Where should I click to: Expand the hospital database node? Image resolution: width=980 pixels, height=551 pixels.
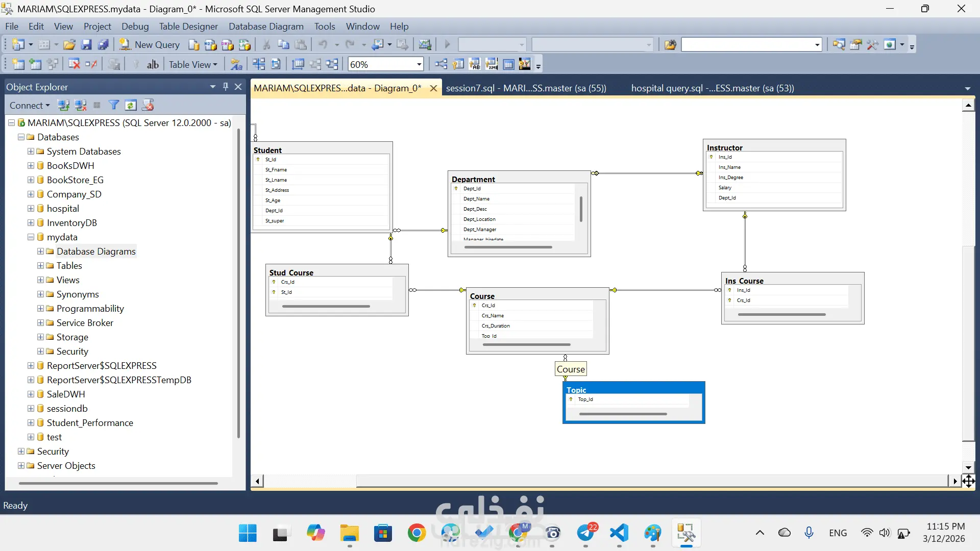pos(31,209)
